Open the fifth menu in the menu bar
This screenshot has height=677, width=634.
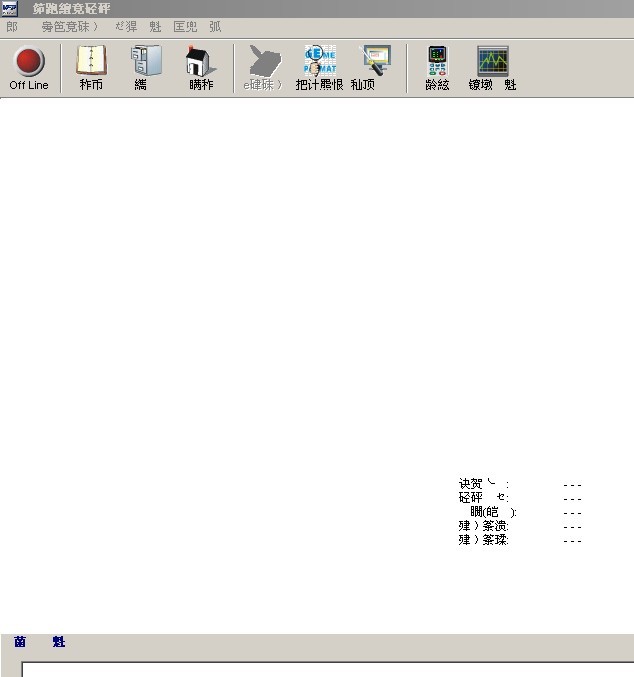click(x=185, y=27)
